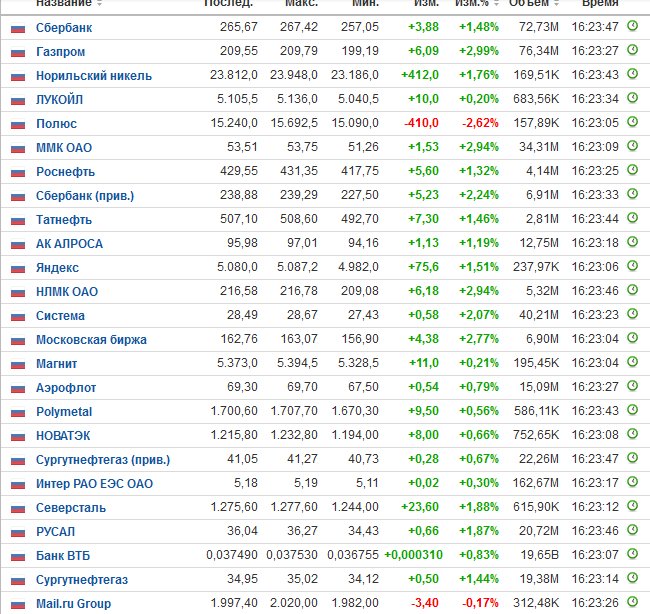
Task: Select Банк ВТБ volume 19,65B
Action: coord(539,555)
